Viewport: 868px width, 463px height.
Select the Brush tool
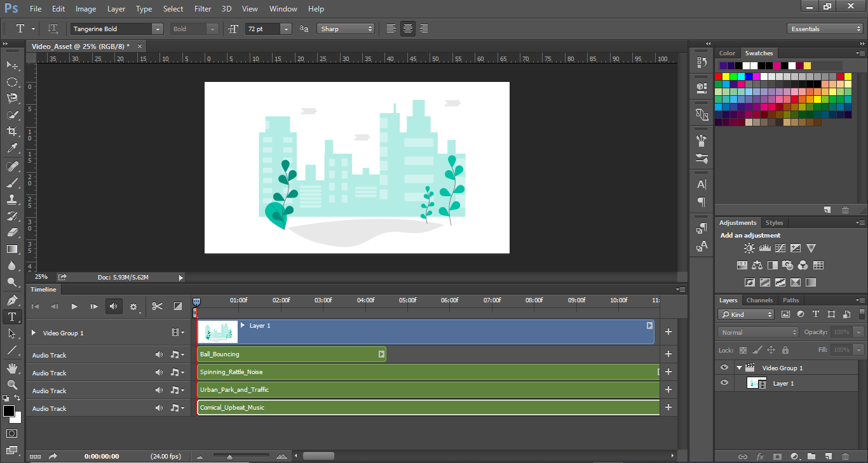point(11,183)
